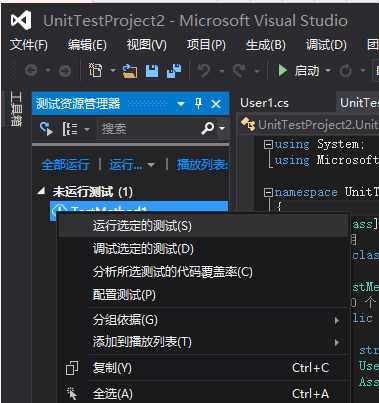Click the 运行... link
Screen dimensions: 379x403
tap(125, 165)
